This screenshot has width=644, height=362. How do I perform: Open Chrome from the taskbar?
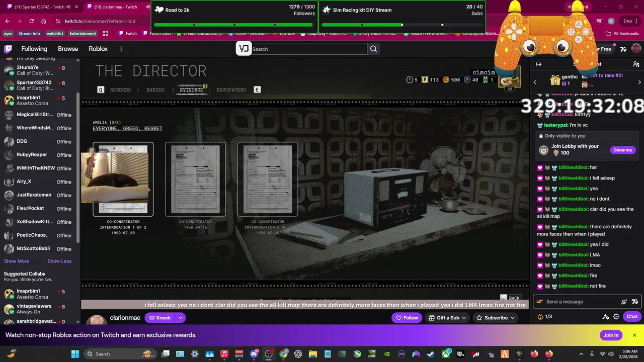pos(283,354)
